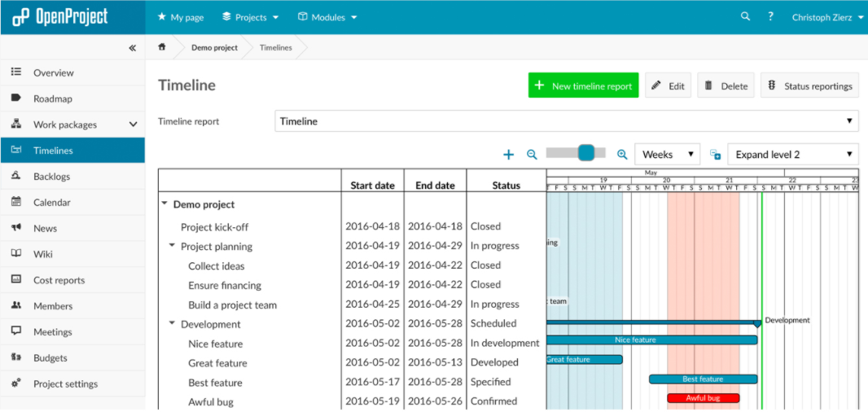Viewport: 868px width, 412px height.
Task: Open the help question mark icon
Action: (770, 16)
